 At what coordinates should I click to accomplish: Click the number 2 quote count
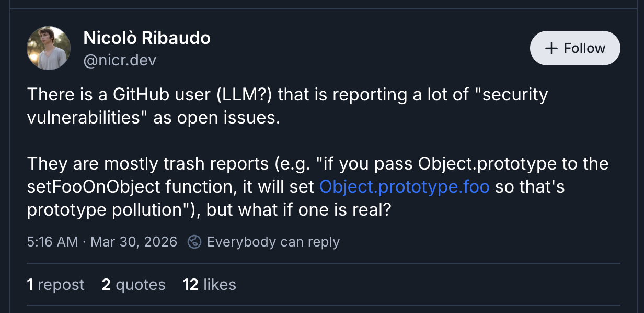click(x=106, y=284)
